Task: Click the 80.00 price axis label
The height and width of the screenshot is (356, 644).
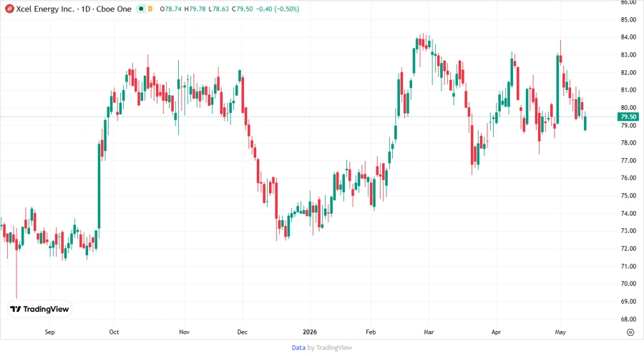Action: tap(628, 108)
